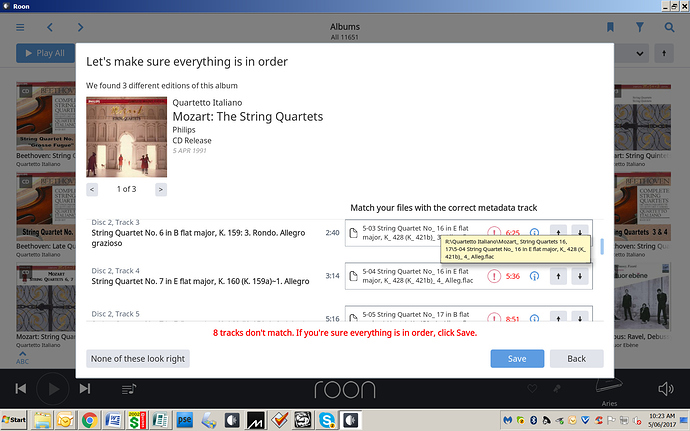Click the file icon of 5-04 track
Image resolution: width=690 pixels, height=431 pixels.
[353, 276]
